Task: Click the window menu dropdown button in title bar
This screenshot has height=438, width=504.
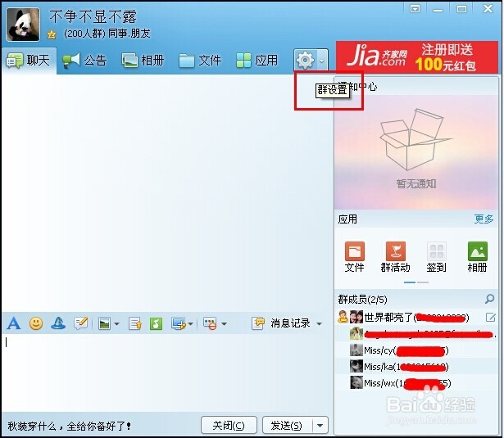Action: point(415,9)
